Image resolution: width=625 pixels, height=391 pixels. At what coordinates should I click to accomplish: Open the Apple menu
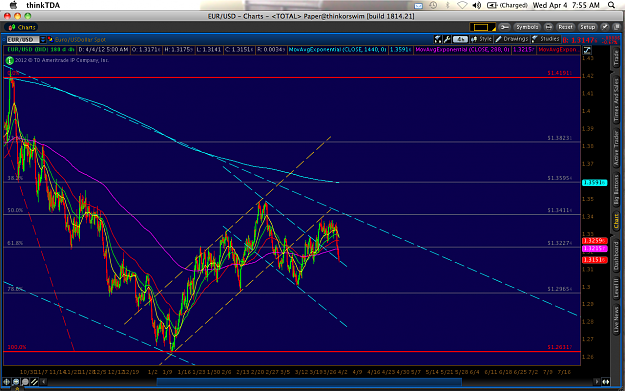pyautogui.click(x=13, y=5)
